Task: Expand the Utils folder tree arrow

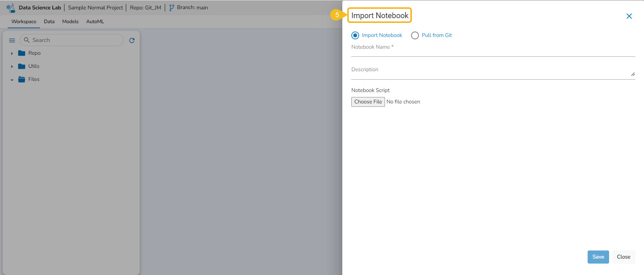Action: [x=12, y=66]
